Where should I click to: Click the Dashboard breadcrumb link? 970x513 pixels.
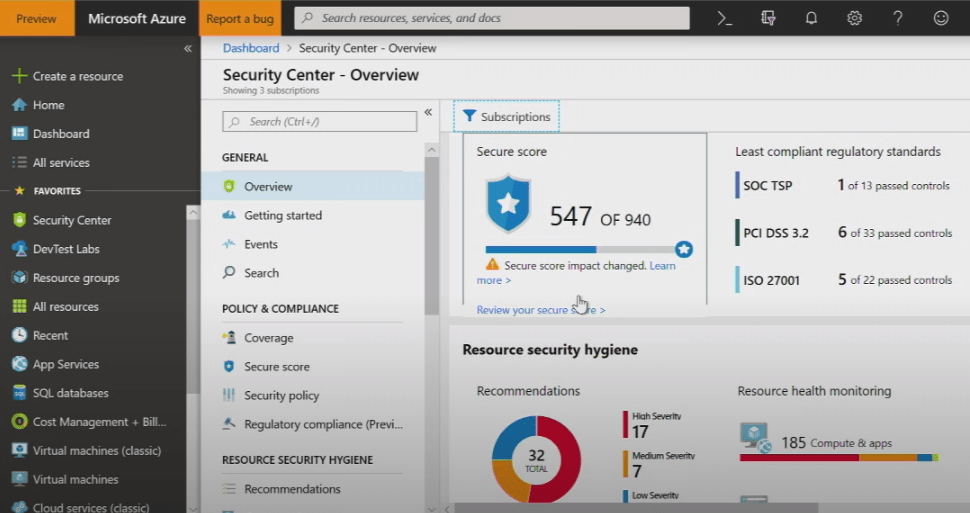(251, 48)
